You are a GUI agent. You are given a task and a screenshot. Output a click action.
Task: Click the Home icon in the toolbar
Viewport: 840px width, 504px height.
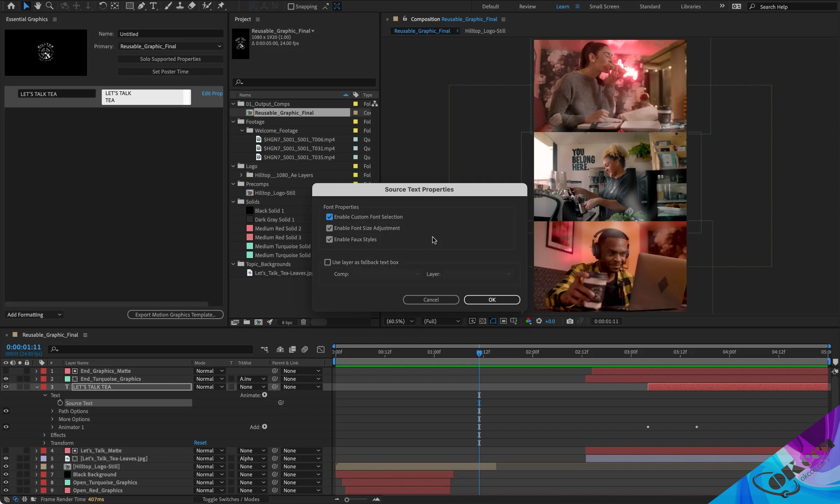point(11,6)
